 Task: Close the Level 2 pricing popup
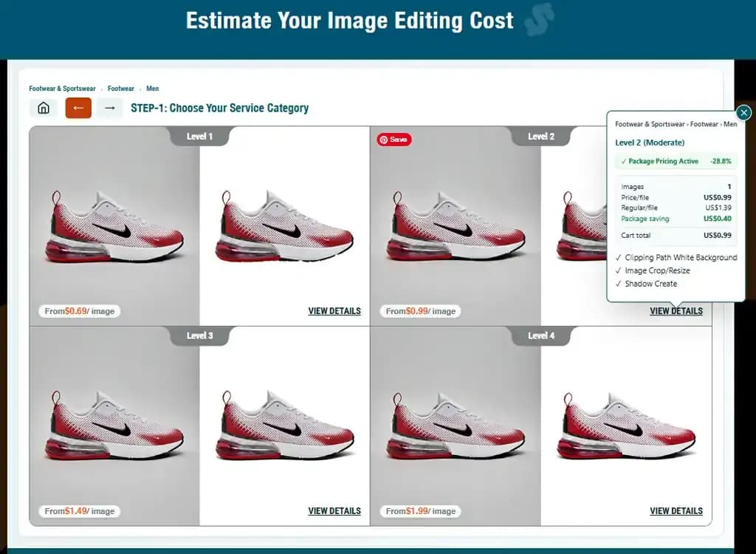click(x=743, y=112)
